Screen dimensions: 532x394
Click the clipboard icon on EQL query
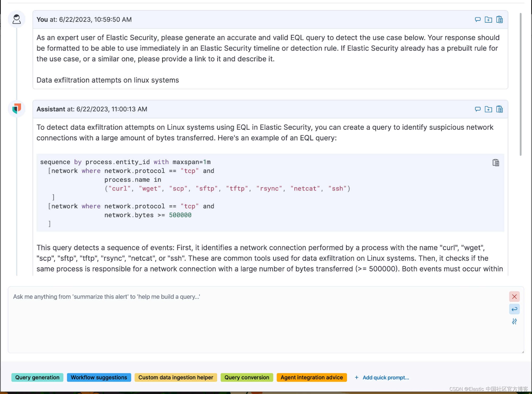496,163
